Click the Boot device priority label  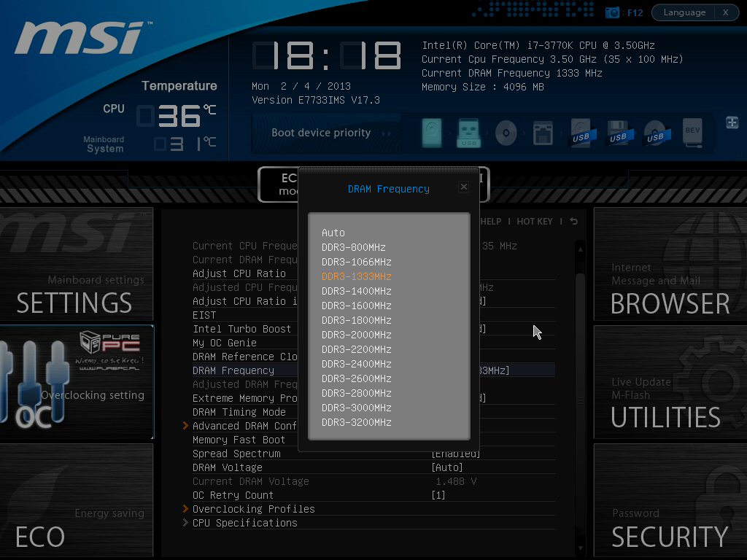[x=321, y=133]
